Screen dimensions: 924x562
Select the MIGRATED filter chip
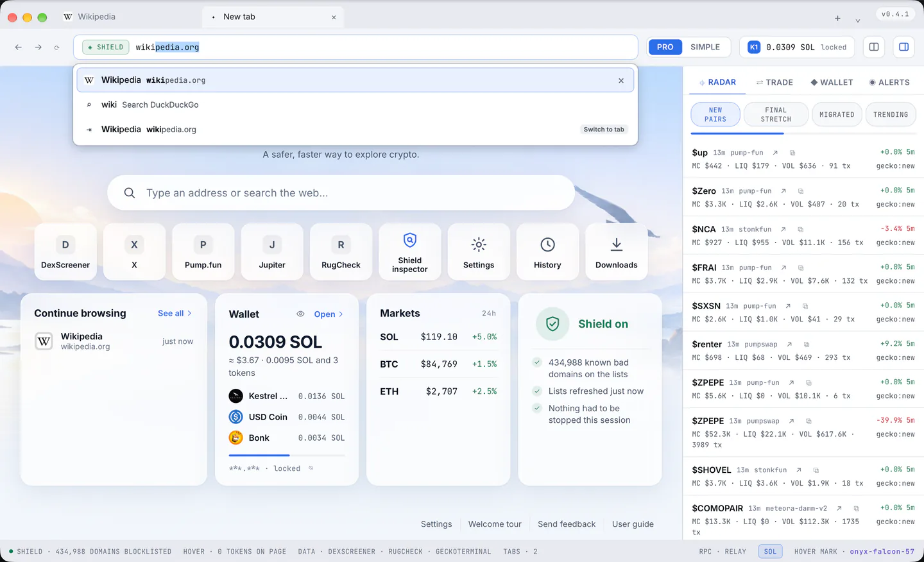click(837, 115)
